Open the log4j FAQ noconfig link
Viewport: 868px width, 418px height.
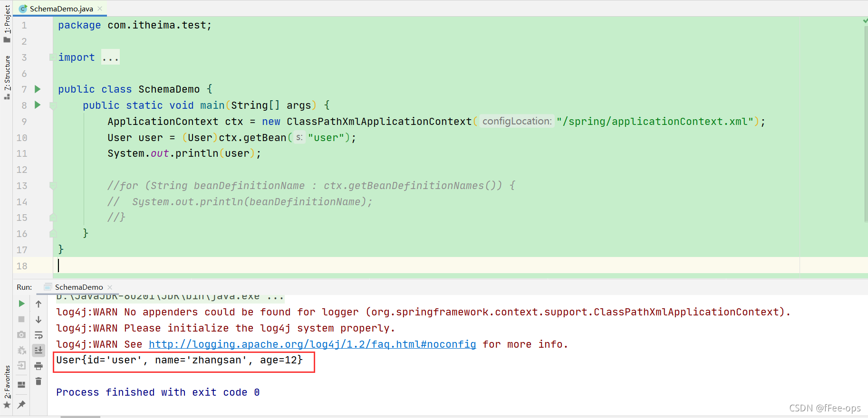(x=312, y=344)
